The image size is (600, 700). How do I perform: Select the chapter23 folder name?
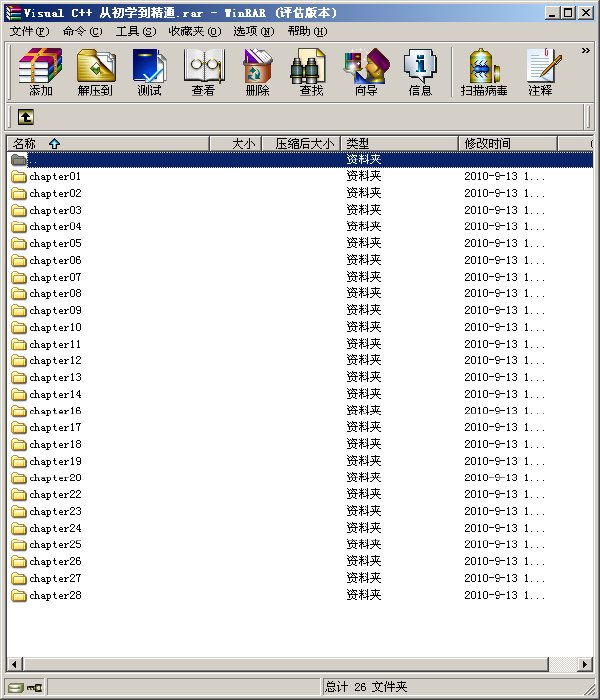click(x=55, y=512)
